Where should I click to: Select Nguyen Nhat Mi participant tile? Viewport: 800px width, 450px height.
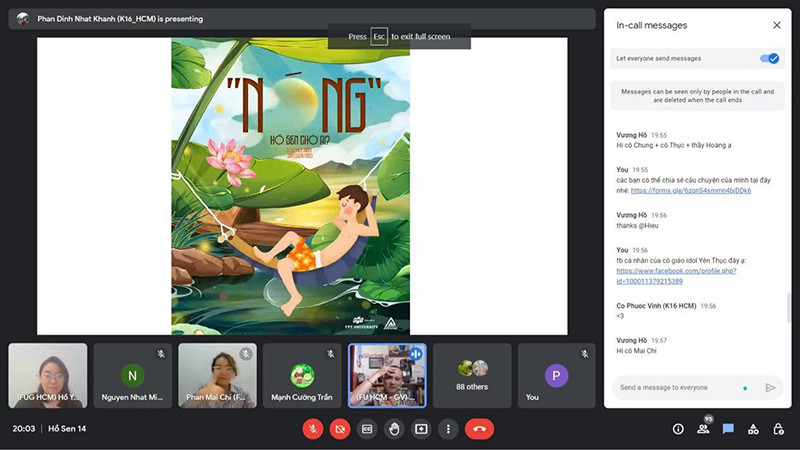click(x=132, y=375)
